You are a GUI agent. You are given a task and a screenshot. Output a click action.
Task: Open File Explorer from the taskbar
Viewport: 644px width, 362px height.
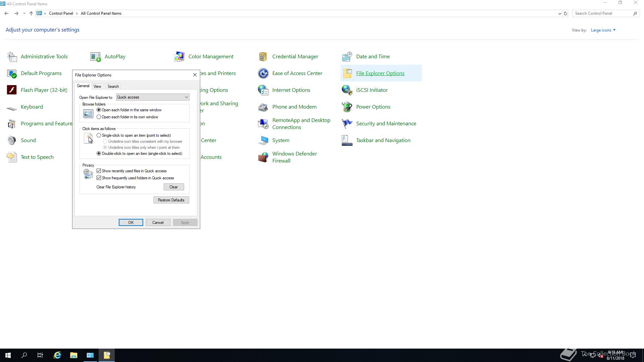(74, 355)
